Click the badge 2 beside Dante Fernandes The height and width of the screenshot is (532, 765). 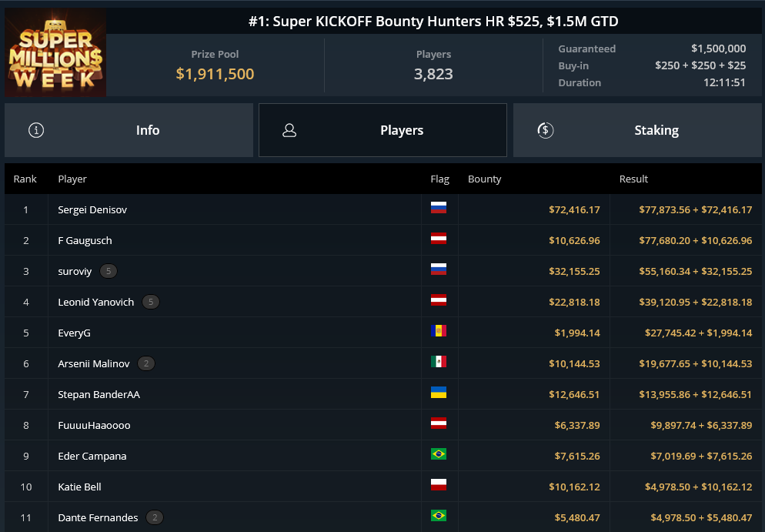tap(155, 517)
